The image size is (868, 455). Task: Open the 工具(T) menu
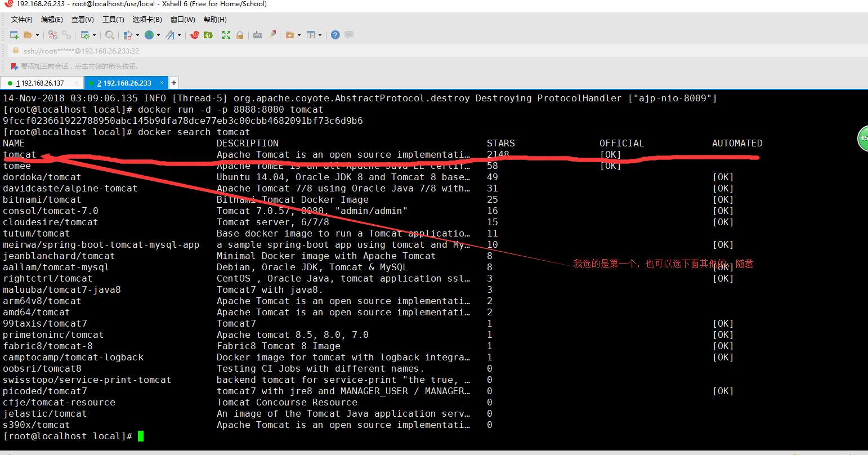113,20
